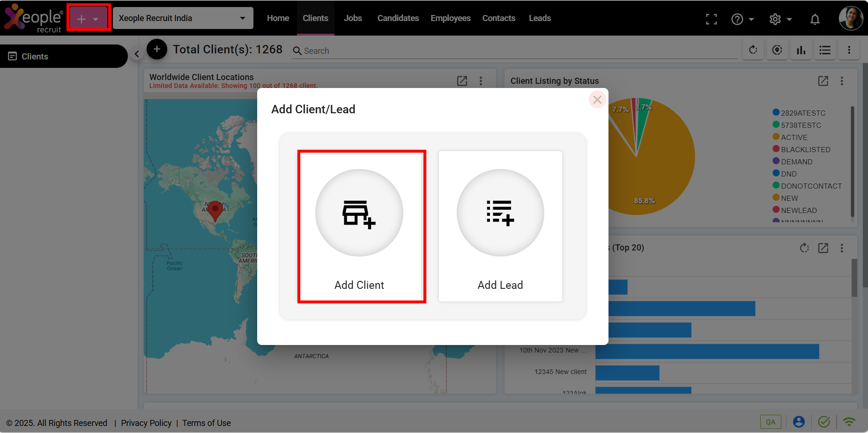868x433 pixels.
Task: Toggle the 2829ATESTC legend entry
Action: click(x=799, y=113)
